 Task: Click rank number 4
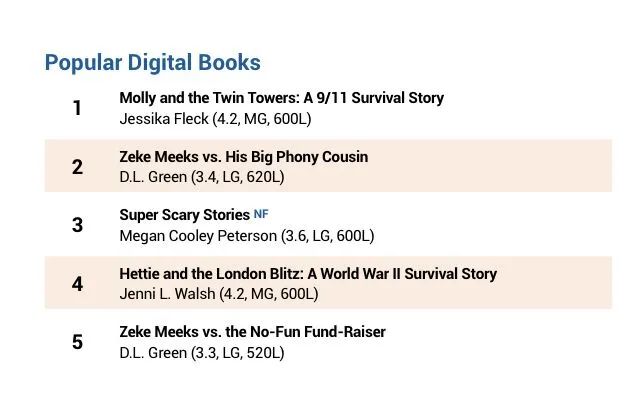coord(77,284)
